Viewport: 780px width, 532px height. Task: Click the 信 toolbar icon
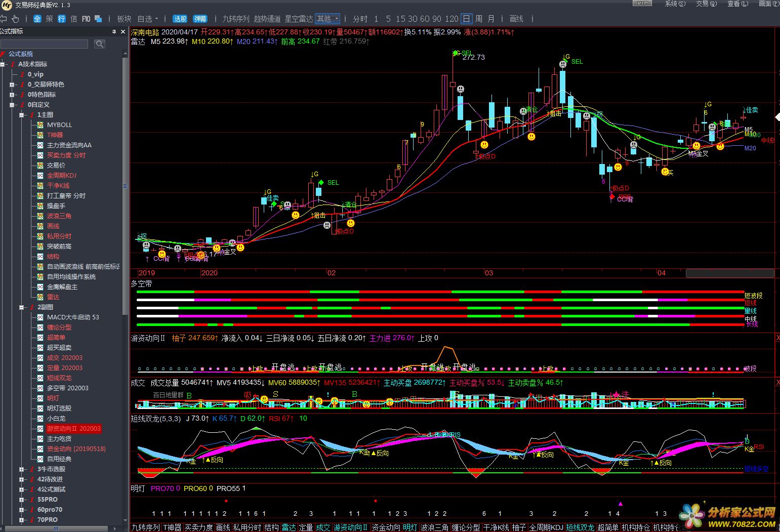(74, 19)
